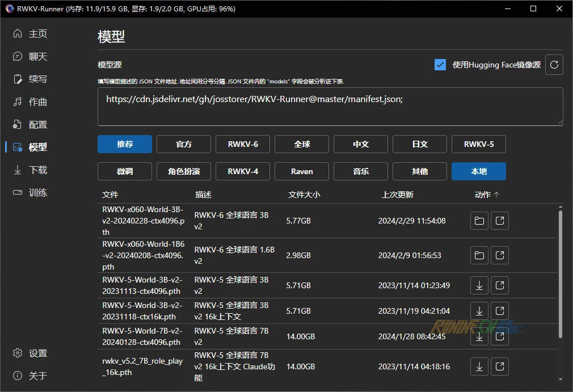Download RWKV-5-World-3B 16k context model

click(x=479, y=311)
